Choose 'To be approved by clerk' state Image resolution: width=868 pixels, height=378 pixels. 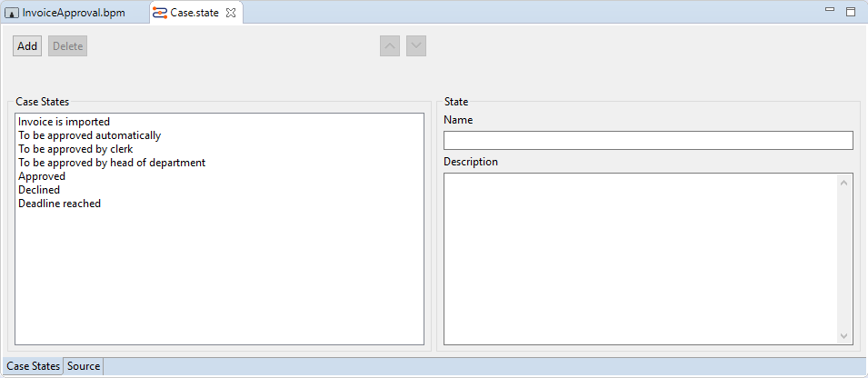click(75, 149)
